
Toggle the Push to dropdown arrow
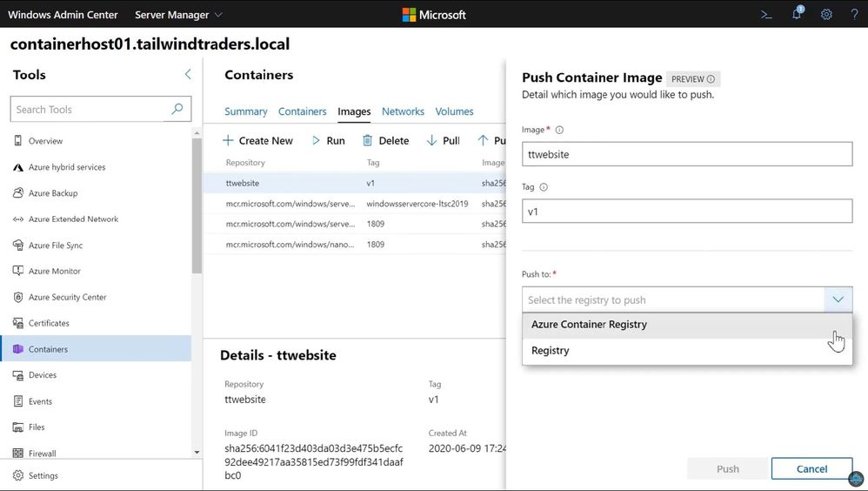pyautogui.click(x=838, y=299)
